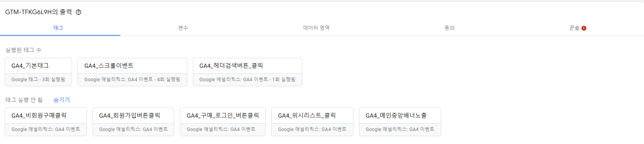Open the GA4_위시리스트_클릭 tag card
The height and width of the screenshot is (144, 644).
[x=312, y=122]
